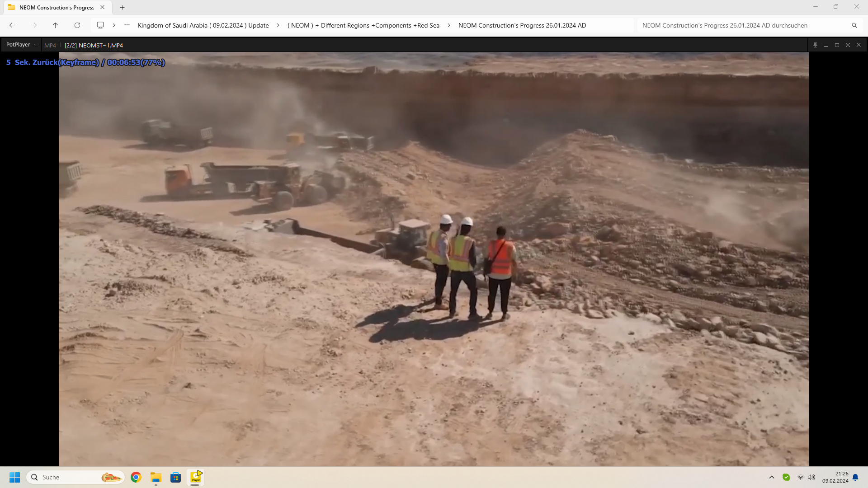Screen dimensions: 868x488
Task: Expand chevron after Red Sea breadcrumb
Action: pyautogui.click(x=449, y=25)
